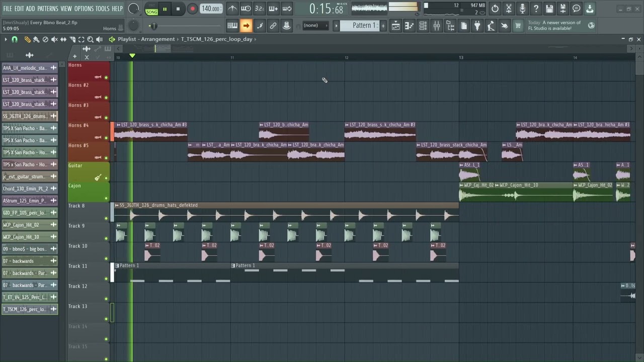Click the record button
The height and width of the screenshot is (362, 644).
pos(192,9)
